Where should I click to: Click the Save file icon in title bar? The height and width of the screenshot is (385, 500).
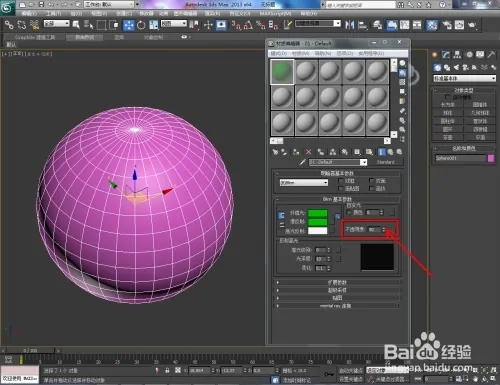pyautogui.click(x=41, y=4)
